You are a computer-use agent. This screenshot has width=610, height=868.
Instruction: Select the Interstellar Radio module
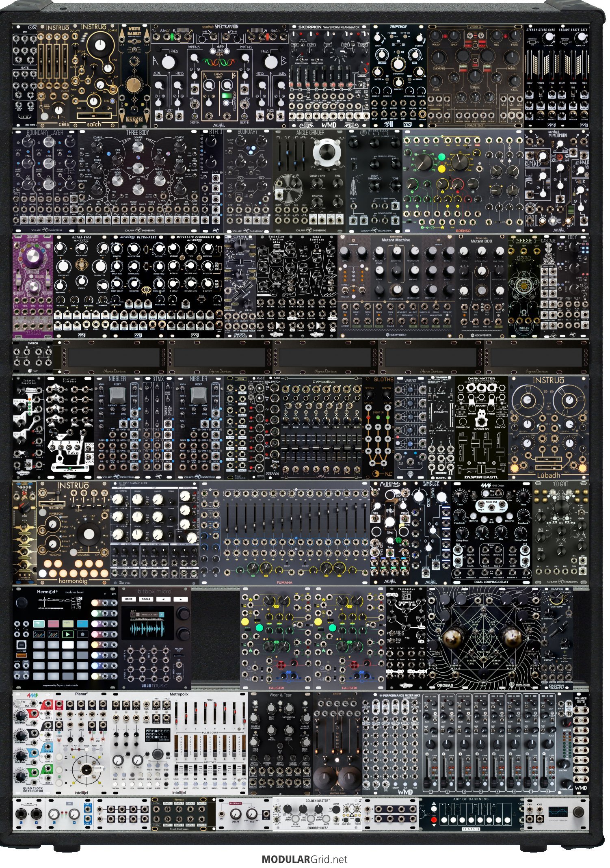pyautogui.click(x=374, y=182)
